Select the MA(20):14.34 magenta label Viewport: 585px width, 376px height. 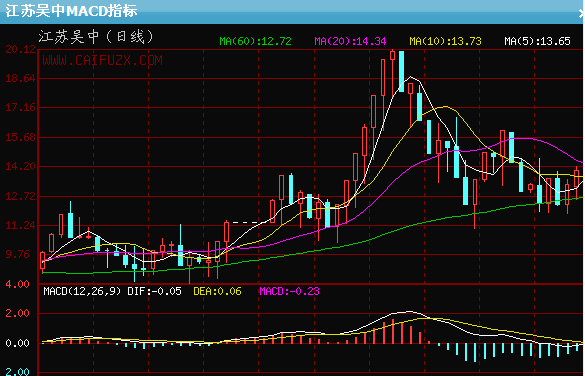(x=350, y=41)
